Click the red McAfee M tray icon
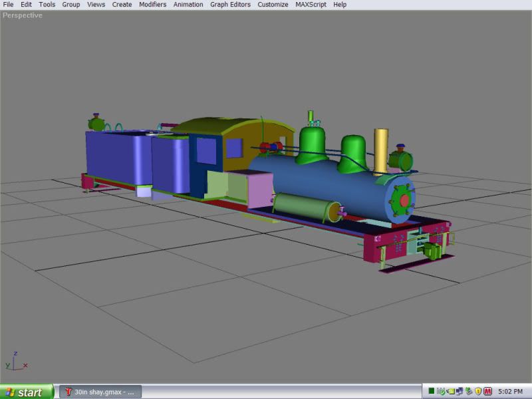Image resolution: width=532 pixels, height=399 pixels. [487, 392]
